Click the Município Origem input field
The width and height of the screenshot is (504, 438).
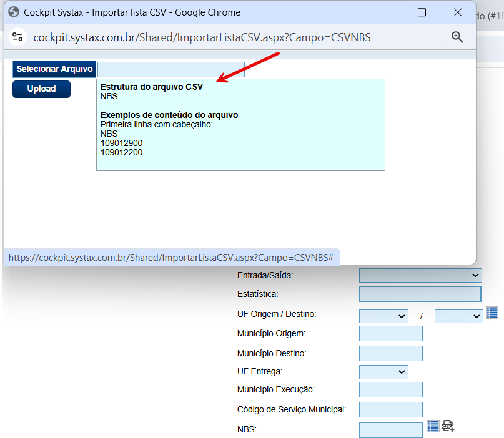[391, 334]
